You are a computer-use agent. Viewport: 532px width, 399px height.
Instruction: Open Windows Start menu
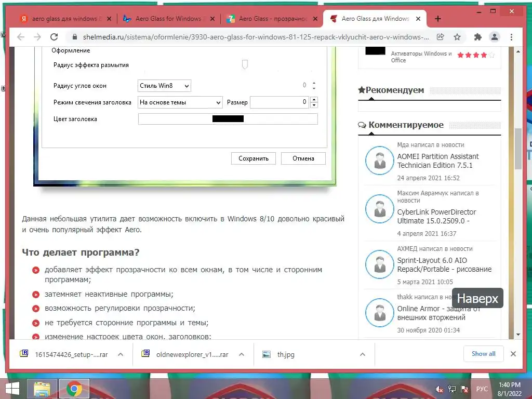[12, 389]
